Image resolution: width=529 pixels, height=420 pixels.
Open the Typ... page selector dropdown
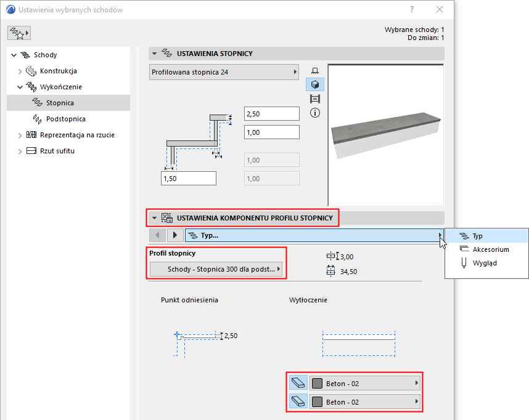(x=314, y=235)
